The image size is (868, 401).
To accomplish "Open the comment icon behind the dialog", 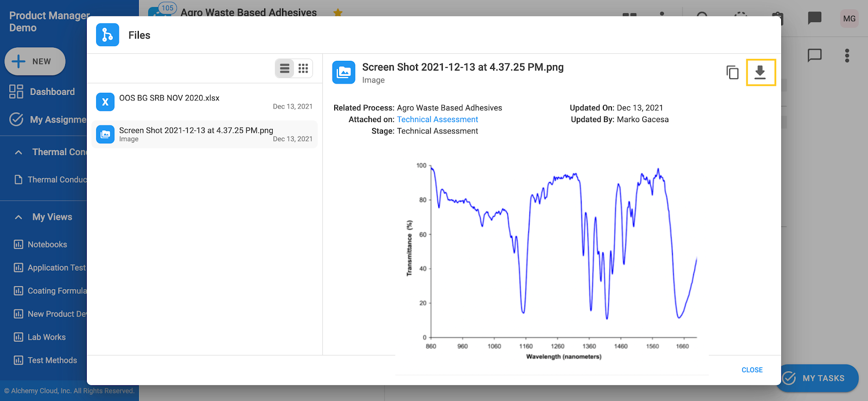I will pos(814,55).
